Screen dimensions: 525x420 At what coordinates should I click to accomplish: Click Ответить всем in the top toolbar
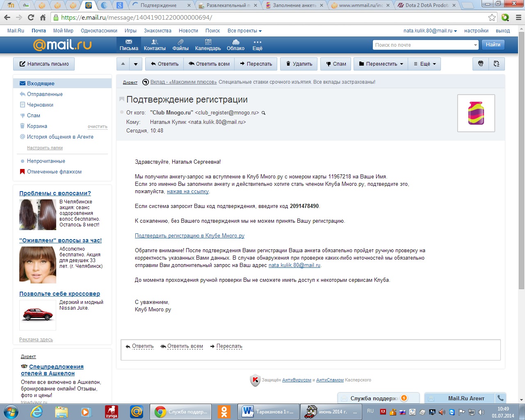point(209,64)
